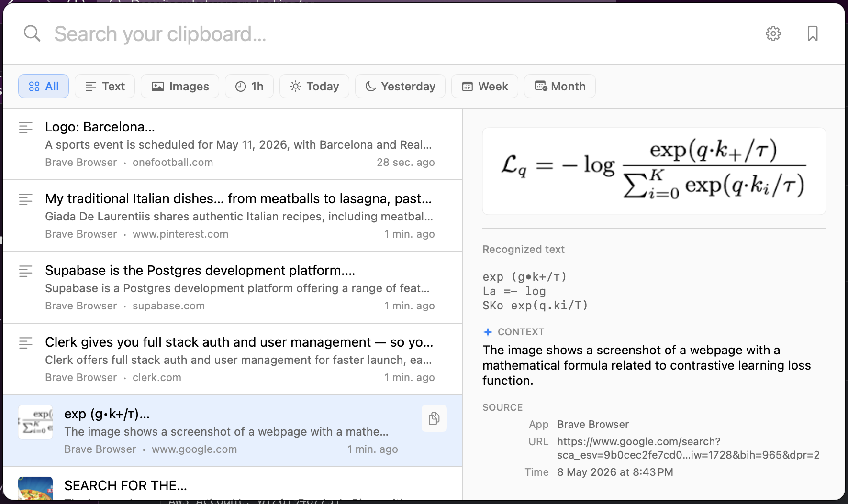Click text icon of Italian dishes entry

pos(25,199)
